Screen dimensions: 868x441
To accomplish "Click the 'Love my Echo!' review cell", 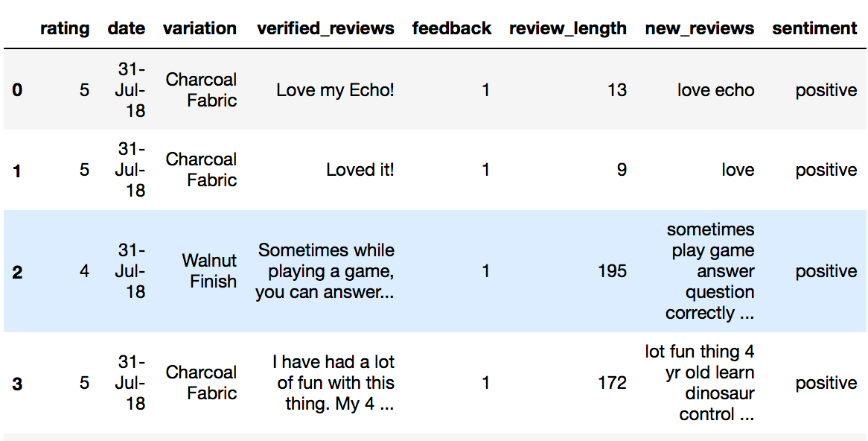I will [x=335, y=89].
